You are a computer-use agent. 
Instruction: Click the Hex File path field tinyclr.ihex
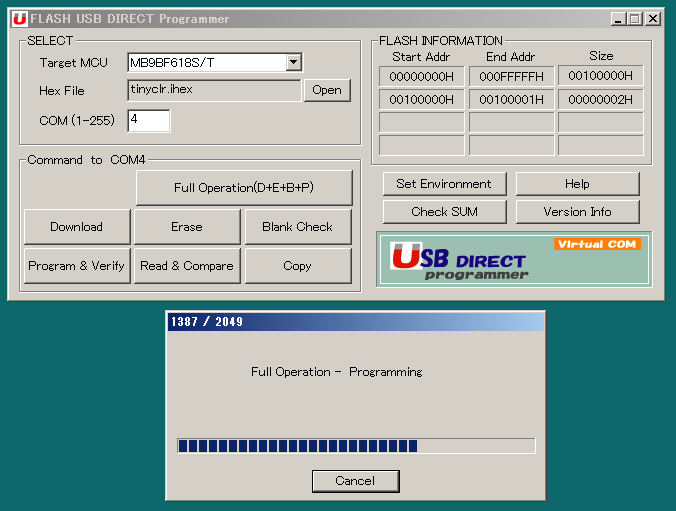[214, 90]
